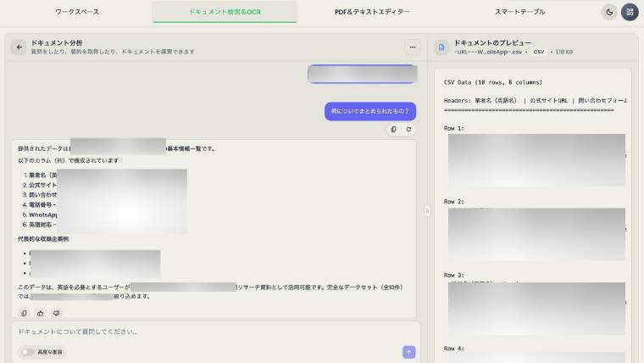Click the Headers line in preview
The image size is (644, 363).
point(536,100)
